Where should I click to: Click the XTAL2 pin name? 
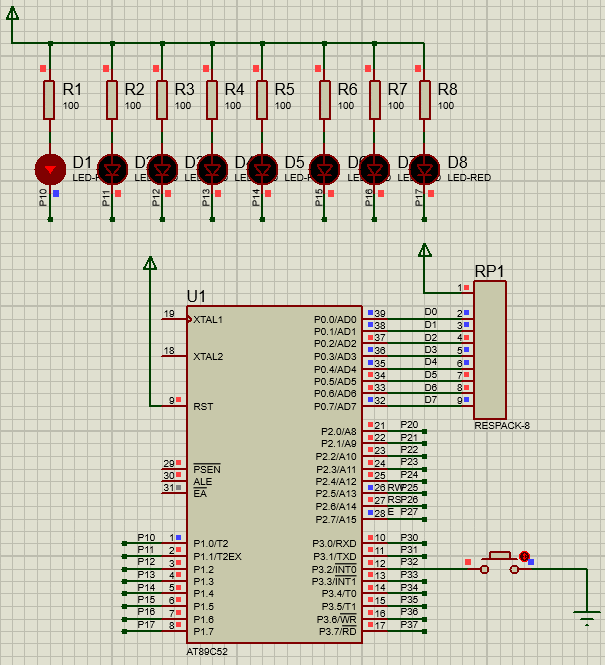pyautogui.click(x=208, y=357)
